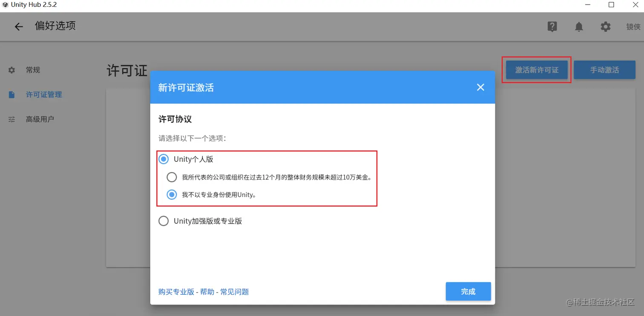The height and width of the screenshot is (316, 644).
Task: Select the Unity个人版 radio option
Action: point(164,159)
